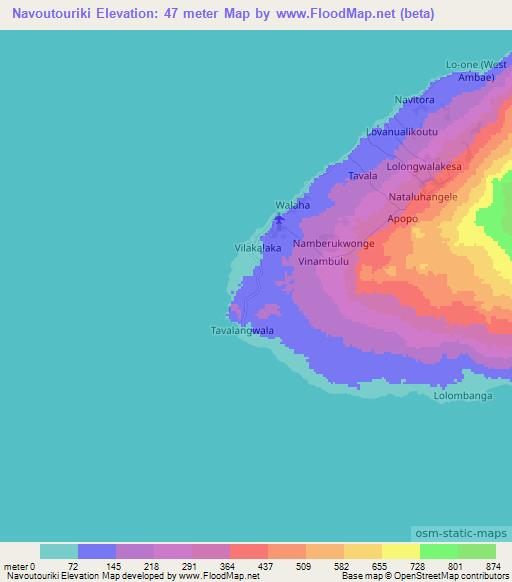Click the 'Navoutouriki Elevation Map developed by' footer text
512x582 pixels.
click(91, 576)
